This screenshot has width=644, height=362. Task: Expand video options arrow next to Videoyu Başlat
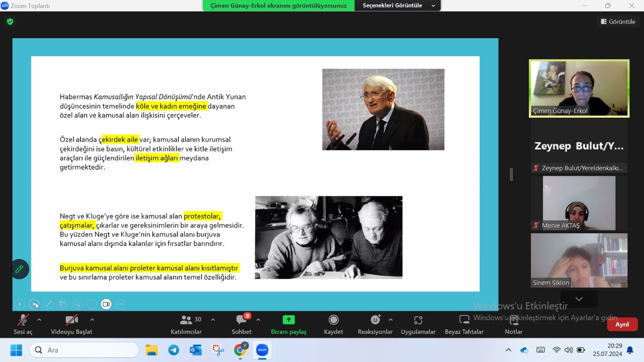point(92,320)
